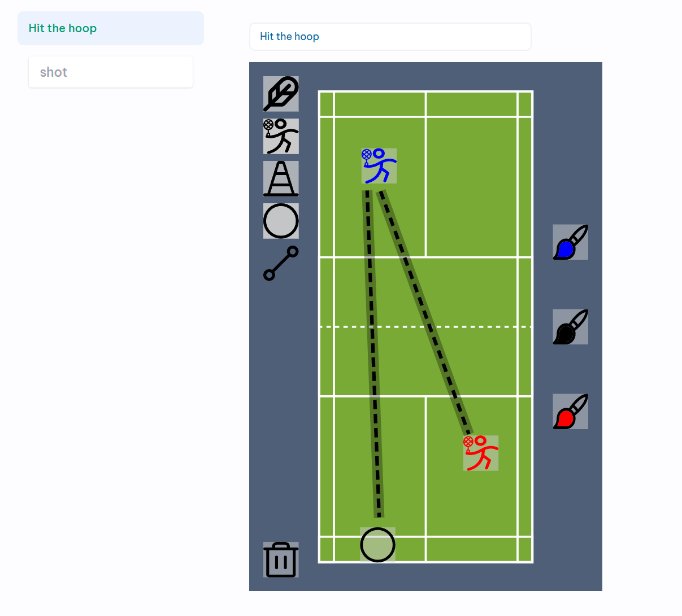Viewport: 682px width, 616px height.
Task: Click the top-right service box of court
Action: click(x=472, y=187)
